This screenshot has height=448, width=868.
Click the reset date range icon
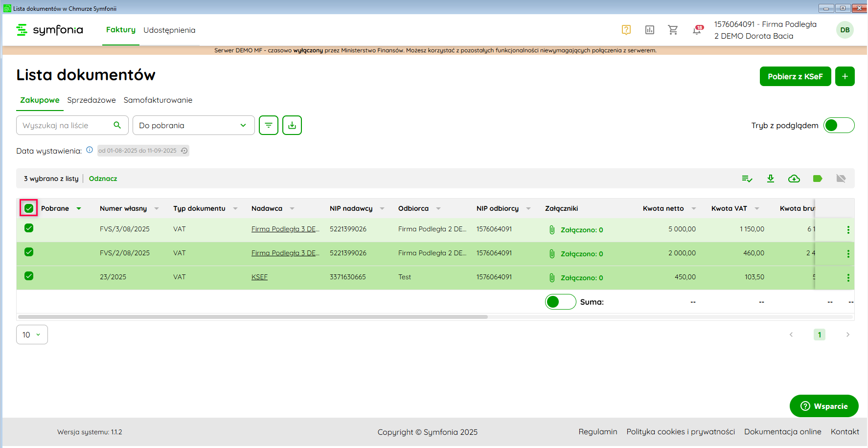point(184,151)
